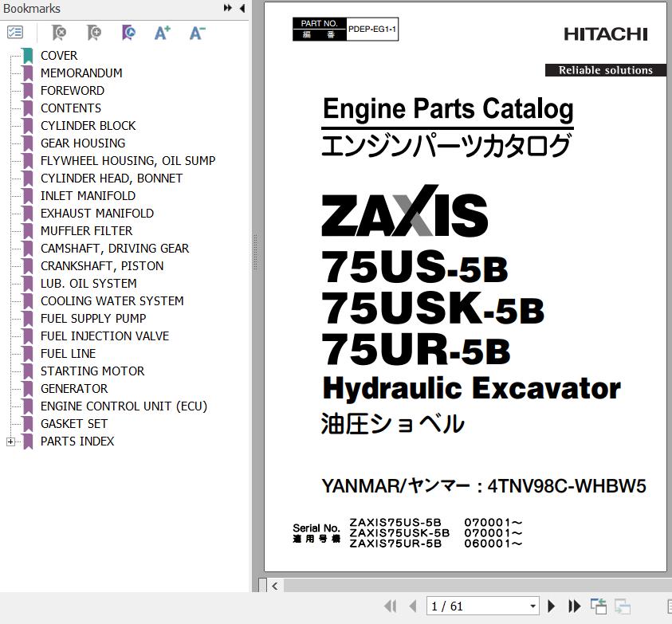
Task: Open the FUEL SUPPLY PUMP bookmark
Action: (x=93, y=319)
